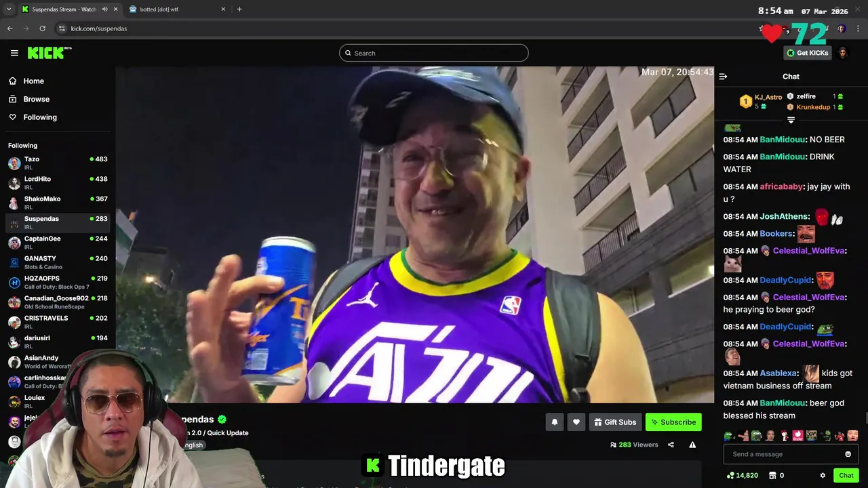Open the hamburger sidebar menu
The height and width of the screenshot is (488, 868).
(x=14, y=53)
